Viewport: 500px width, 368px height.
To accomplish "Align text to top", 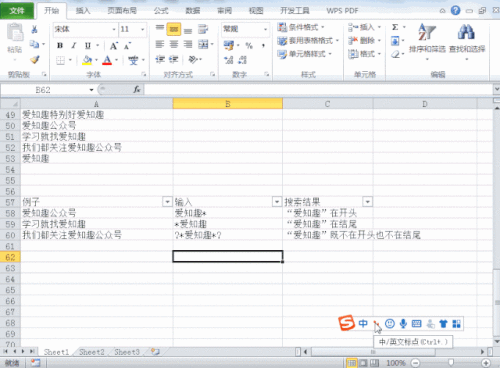I will click(x=160, y=29).
